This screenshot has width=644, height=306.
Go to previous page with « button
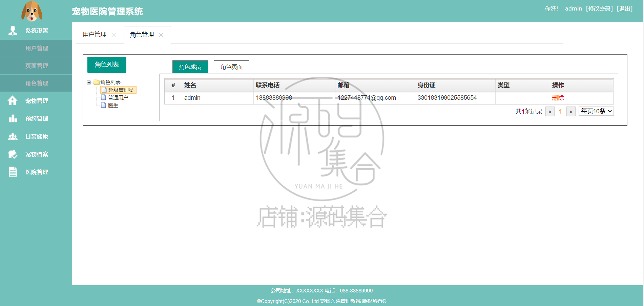[x=550, y=112]
